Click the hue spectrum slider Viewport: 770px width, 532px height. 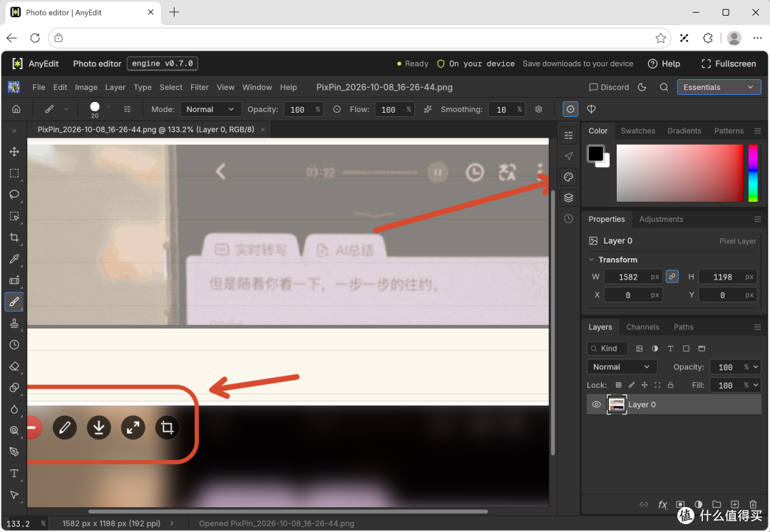tap(753, 173)
